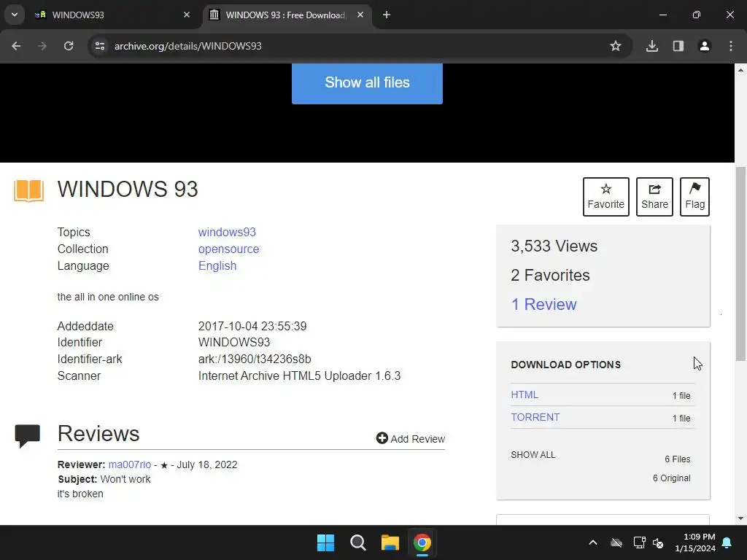Click Add Review
Viewport: 747px width, 560px height.
tap(411, 438)
